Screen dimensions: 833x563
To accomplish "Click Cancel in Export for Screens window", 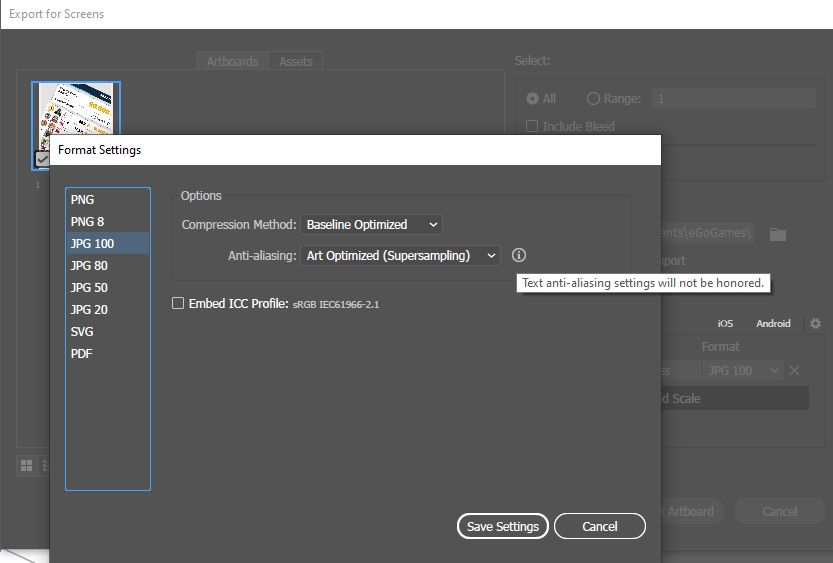I will pyautogui.click(x=779, y=511).
